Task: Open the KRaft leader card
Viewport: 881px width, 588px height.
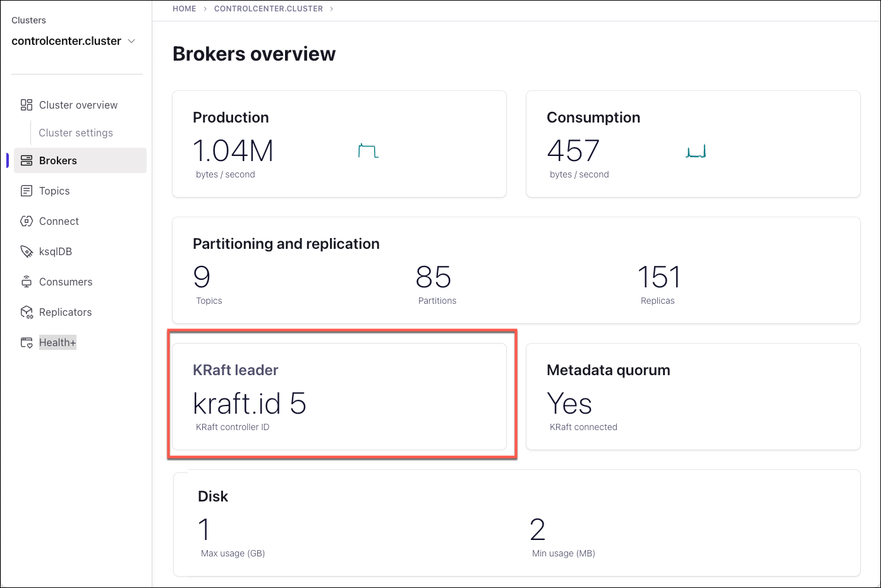Action: click(x=339, y=396)
